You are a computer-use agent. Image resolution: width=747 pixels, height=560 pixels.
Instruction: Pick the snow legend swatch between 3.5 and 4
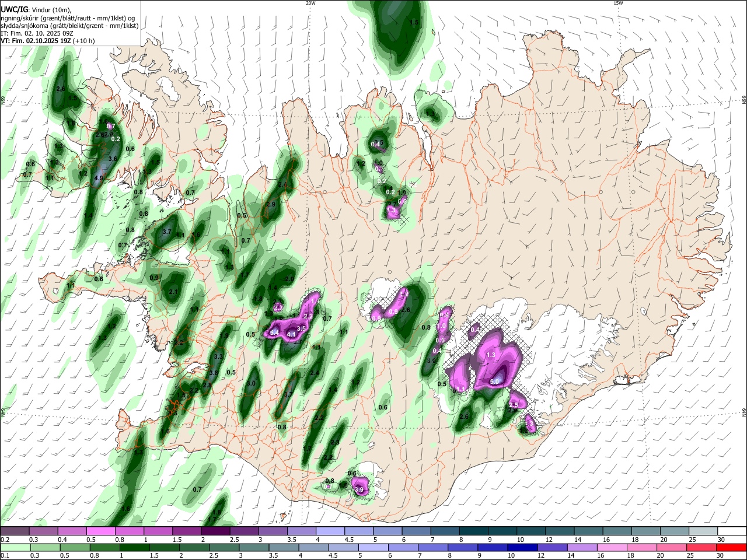302,531
